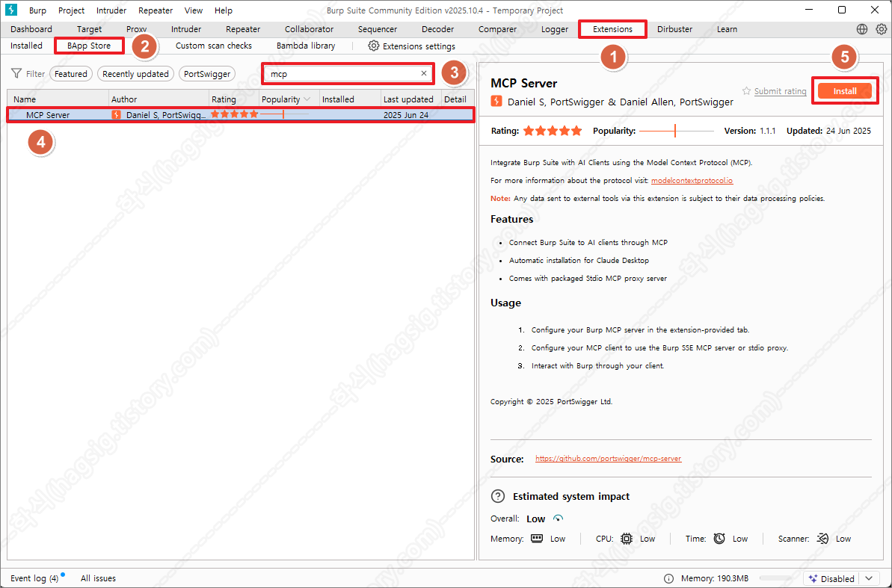
Task: Open the settings gear icon at top right
Action: tap(882, 29)
